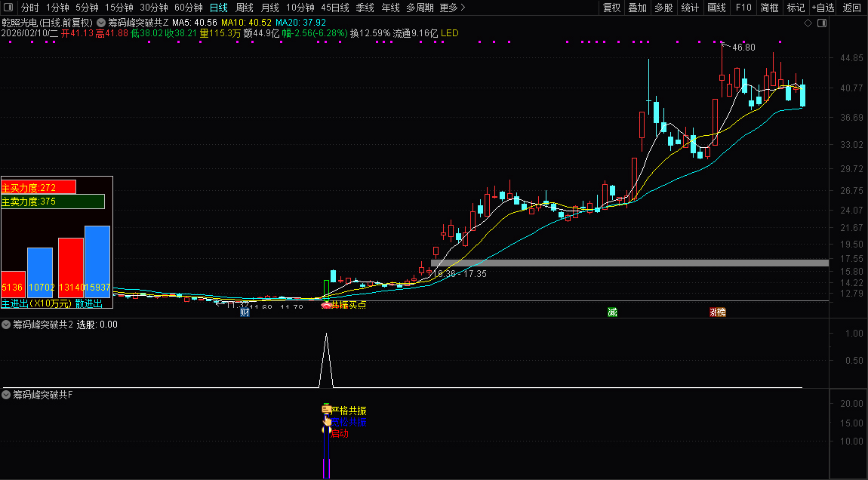Select the 季线 quarterly tab
Screen dimensions: 868x480
[x=365, y=8]
